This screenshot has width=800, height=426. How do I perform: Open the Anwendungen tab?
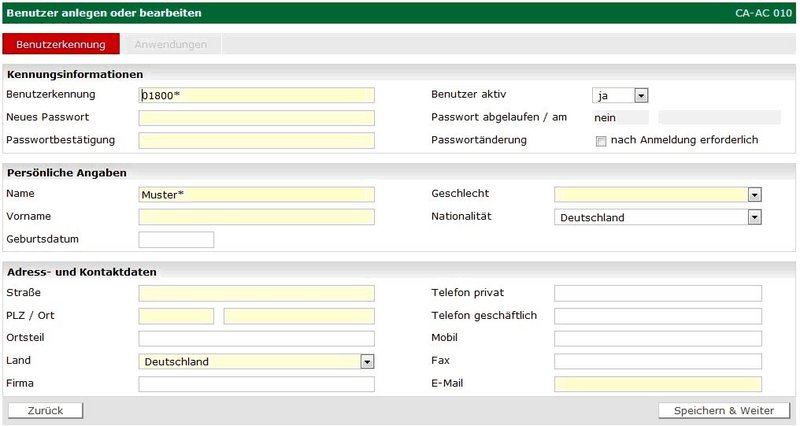click(x=171, y=45)
